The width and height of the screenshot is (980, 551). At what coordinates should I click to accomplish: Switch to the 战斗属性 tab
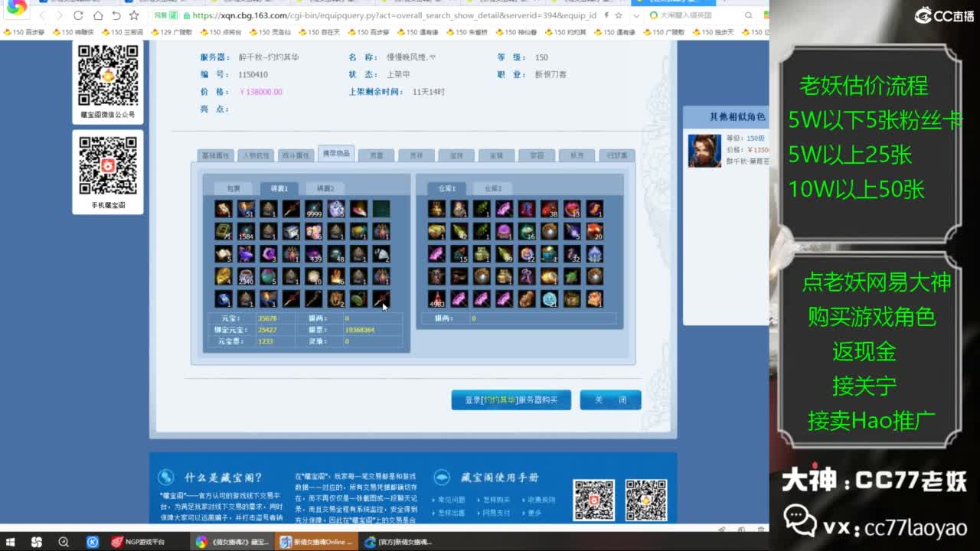tap(295, 155)
